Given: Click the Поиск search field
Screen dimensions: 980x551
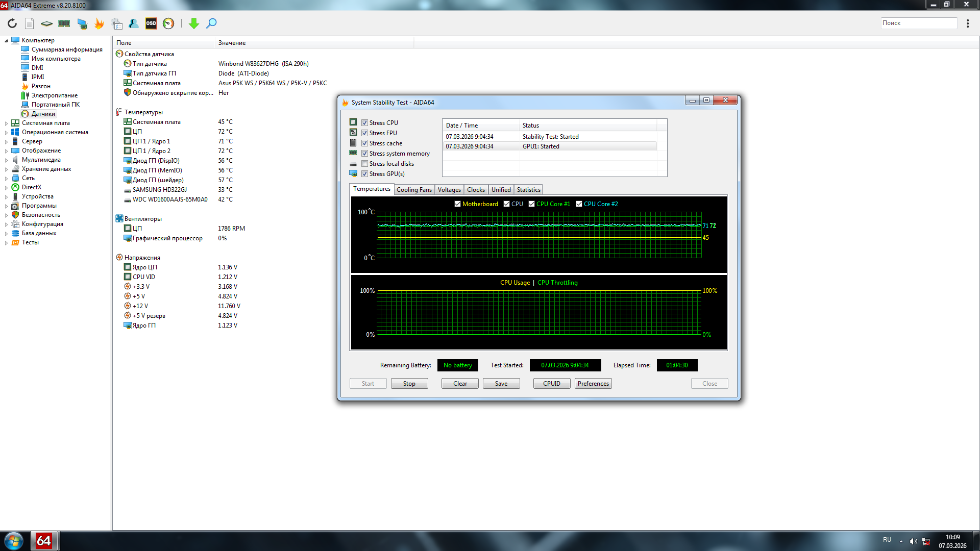Looking at the screenshot, I should tap(918, 23).
